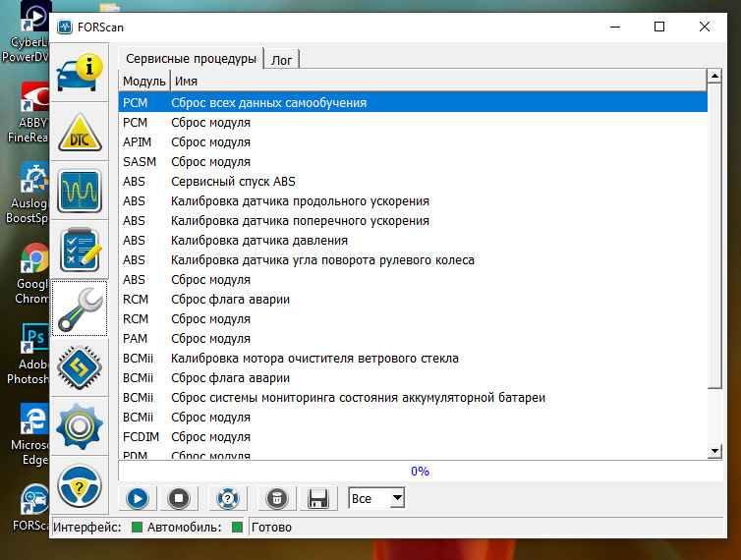Open Google Chrome desktop shortcut
Screen dimensions: 741x560
coord(32,274)
